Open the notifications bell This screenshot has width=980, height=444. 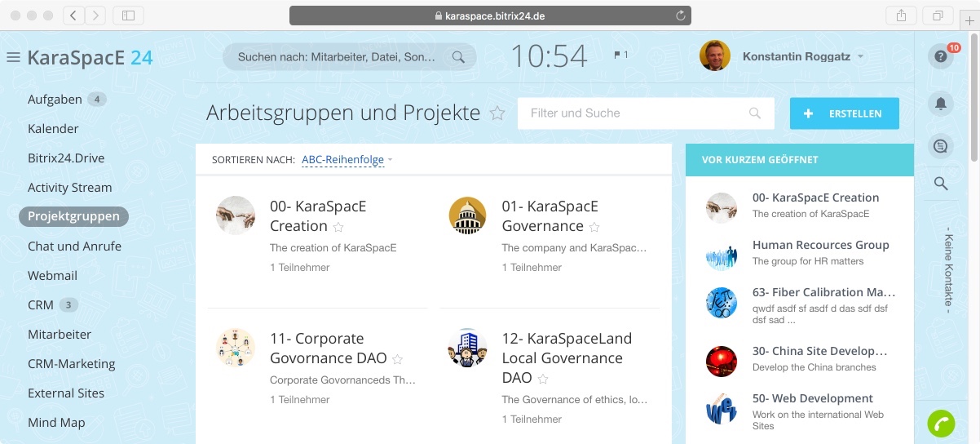click(x=941, y=103)
